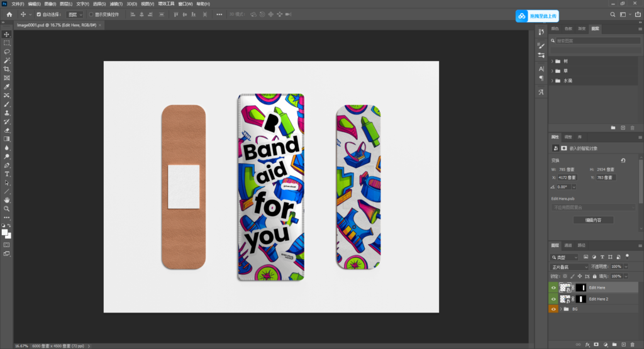Click the Home button in options bar

tap(9, 14)
